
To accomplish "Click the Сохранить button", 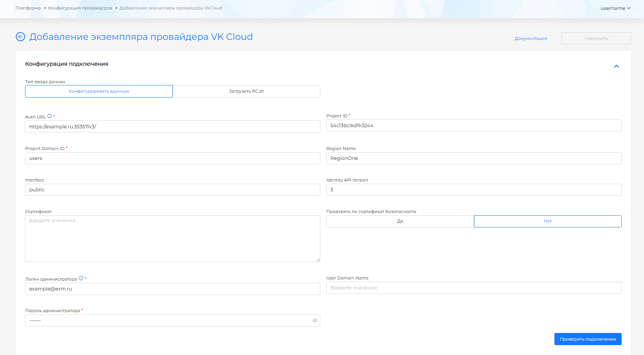I will pyautogui.click(x=596, y=38).
